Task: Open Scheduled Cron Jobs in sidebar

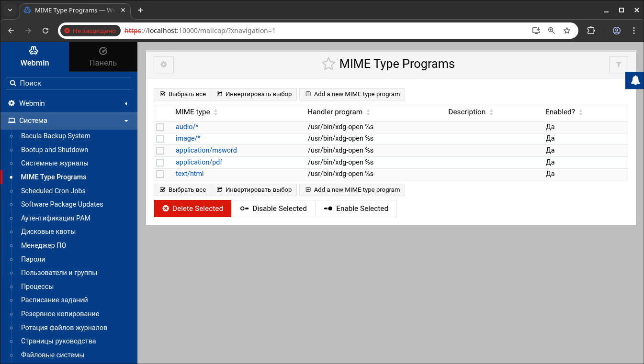Action: (x=53, y=190)
